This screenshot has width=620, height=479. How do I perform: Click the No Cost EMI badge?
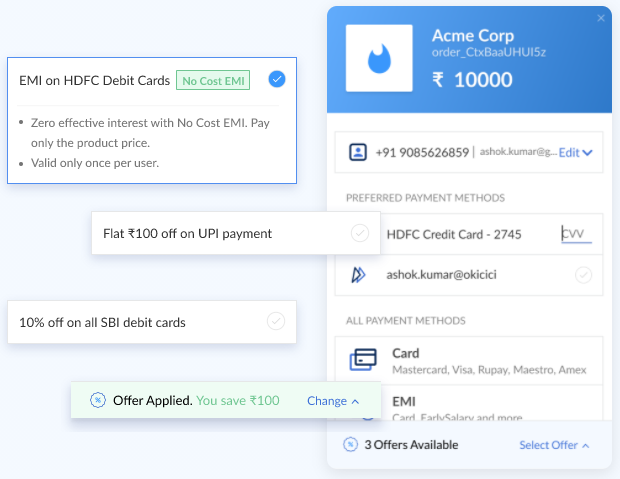(213, 80)
